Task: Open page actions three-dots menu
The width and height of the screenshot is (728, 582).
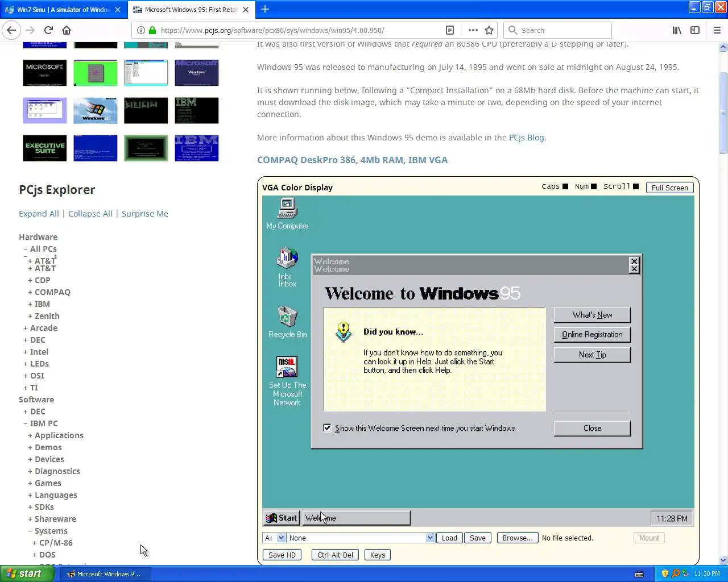Action: click(473, 30)
